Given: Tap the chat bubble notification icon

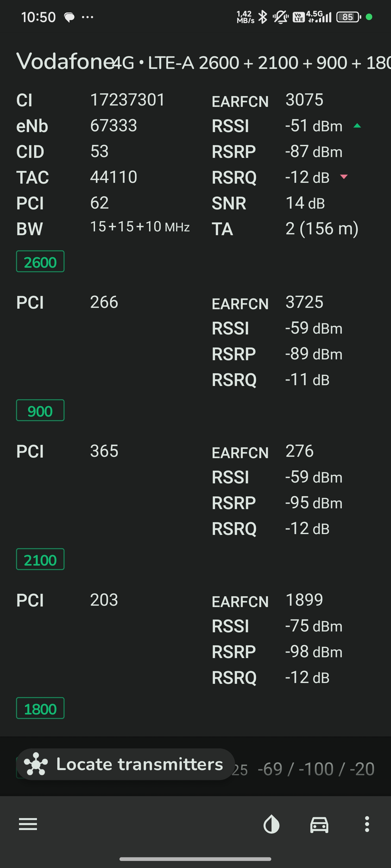Looking at the screenshot, I should 69,17.
